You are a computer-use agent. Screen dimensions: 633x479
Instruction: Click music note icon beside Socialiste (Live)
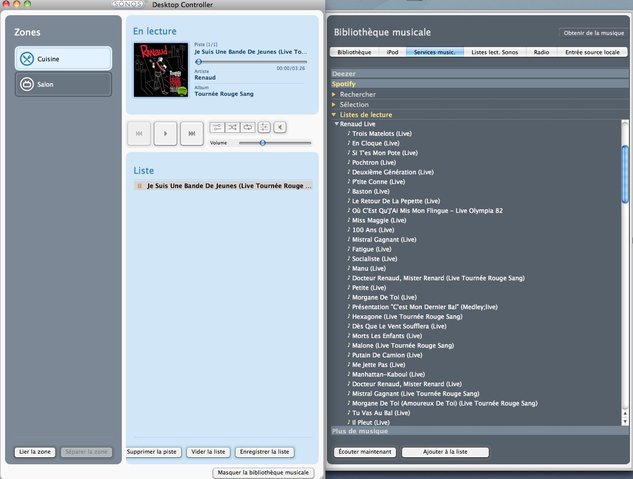tap(349, 259)
